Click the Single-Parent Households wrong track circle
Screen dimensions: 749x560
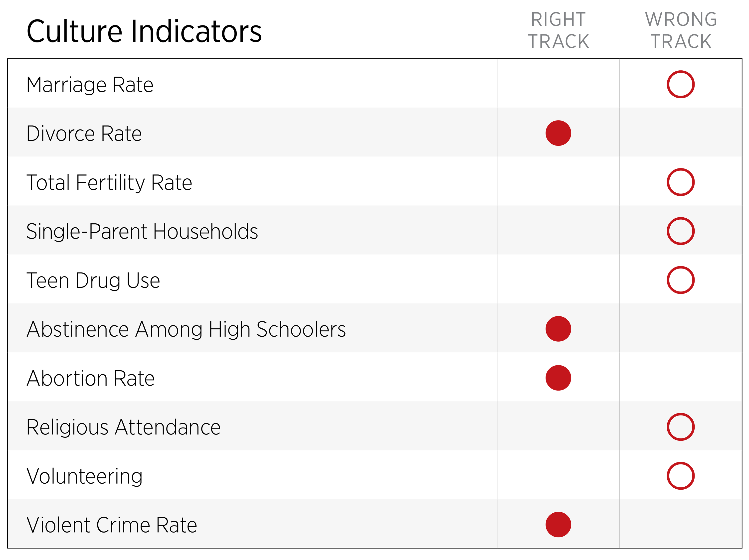tap(680, 231)
